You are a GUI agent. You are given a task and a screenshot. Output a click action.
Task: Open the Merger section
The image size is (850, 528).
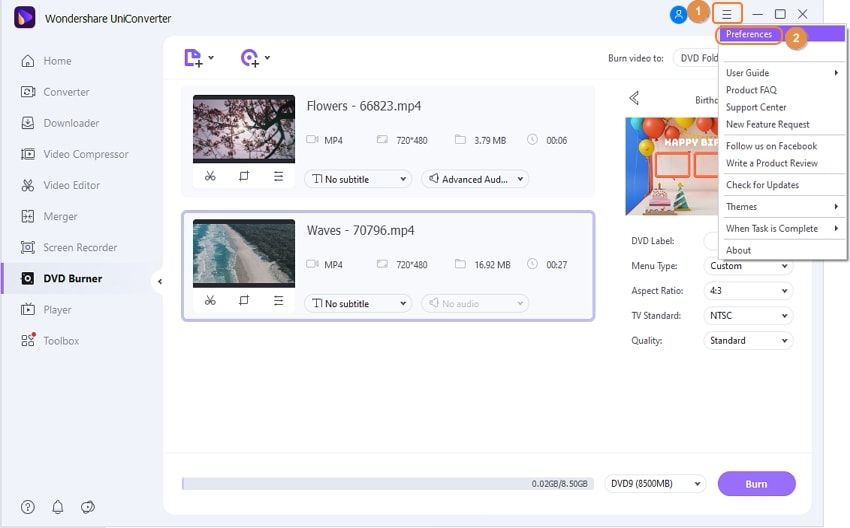click(49, 216)
